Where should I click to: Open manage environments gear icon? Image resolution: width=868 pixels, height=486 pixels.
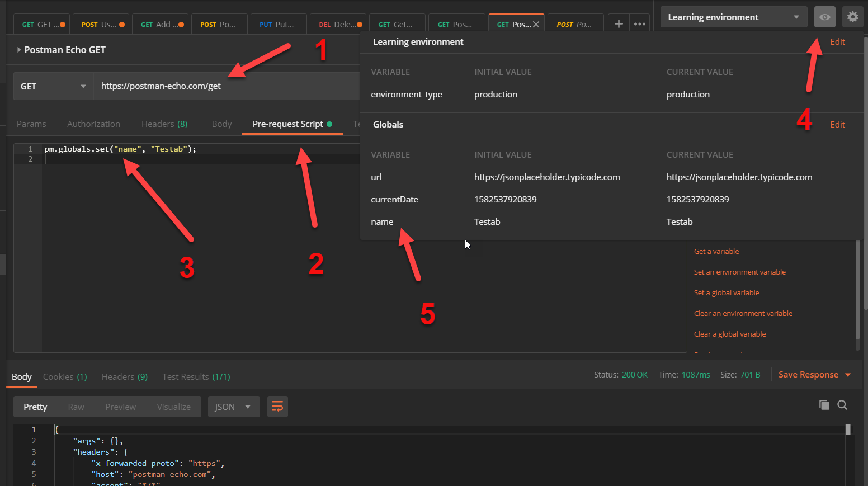[x=852, y=17]
